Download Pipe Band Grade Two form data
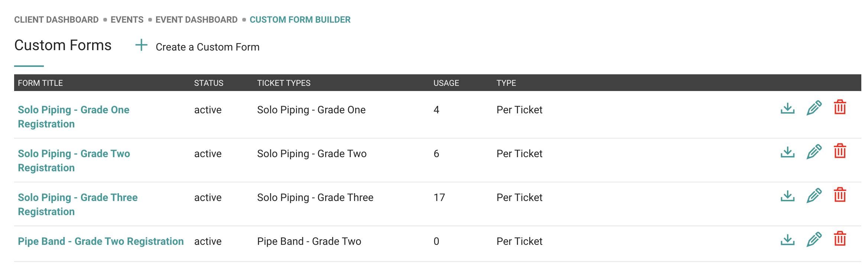Image resolution: width=868 pixels, height=266 pixels. pyautogui.click(x=787, y=240)
